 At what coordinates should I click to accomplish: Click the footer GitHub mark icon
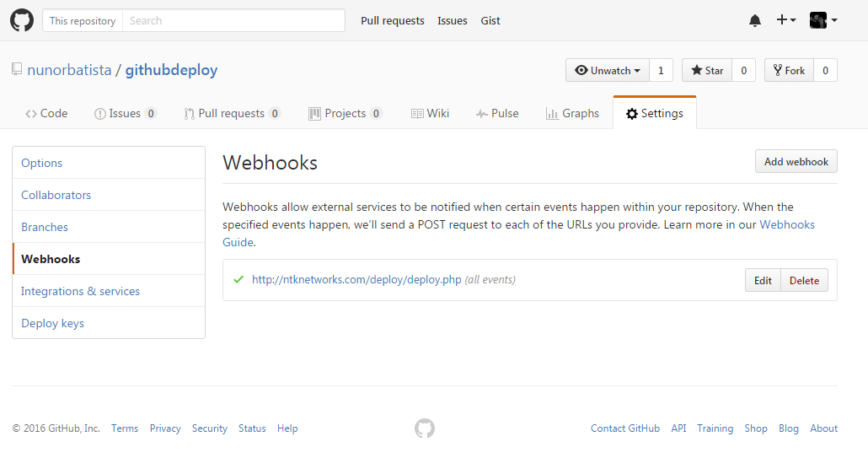point(425,428)
